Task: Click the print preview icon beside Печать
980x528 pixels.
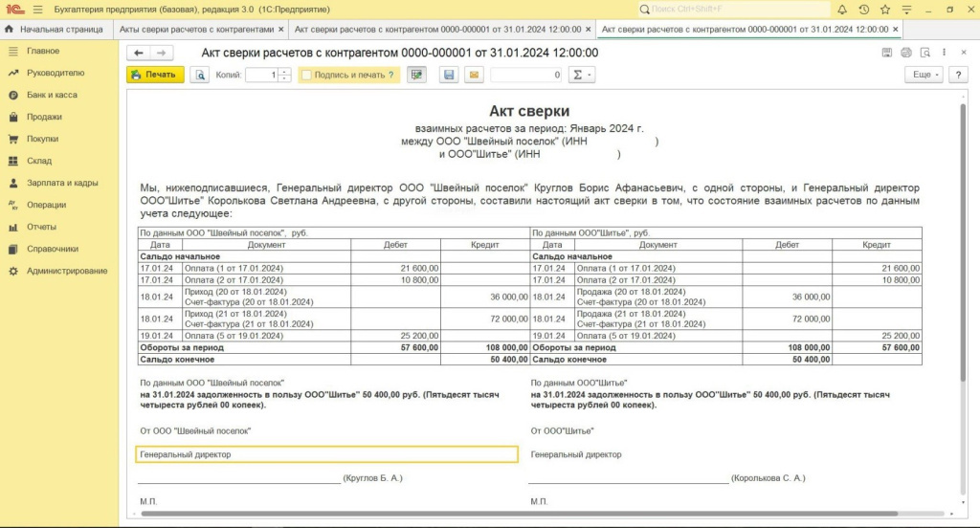Action: point(199,75)
